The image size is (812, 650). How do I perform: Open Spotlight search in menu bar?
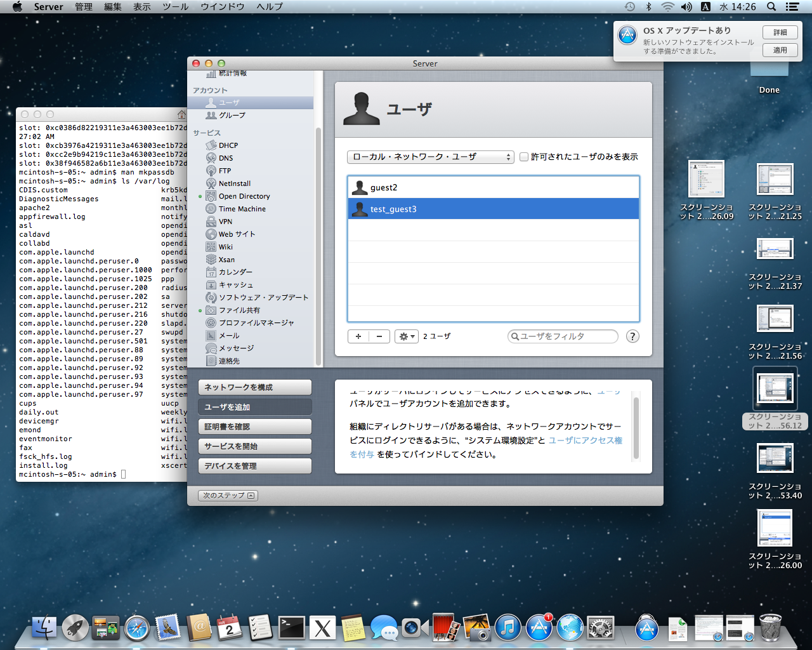click(771, 6)
